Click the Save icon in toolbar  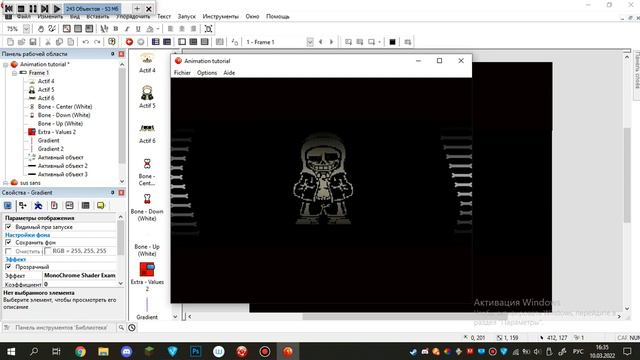tap(33, 42)
